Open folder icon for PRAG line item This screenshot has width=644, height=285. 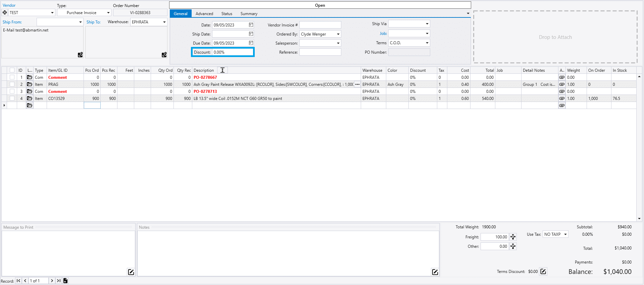(30, 84)
